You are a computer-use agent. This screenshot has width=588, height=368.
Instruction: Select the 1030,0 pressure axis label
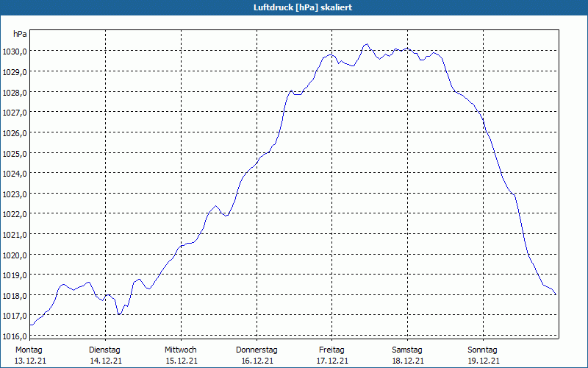point(15,52)
